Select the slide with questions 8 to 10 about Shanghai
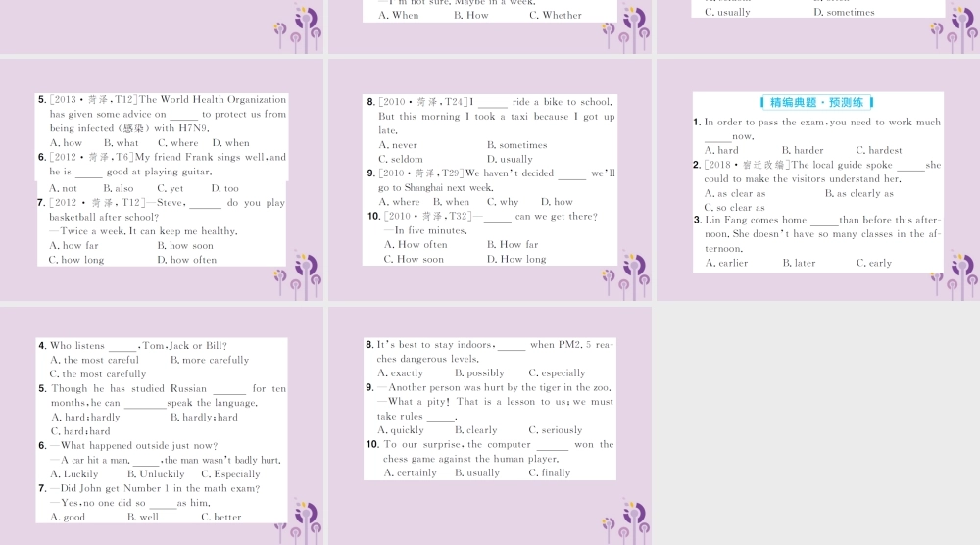 (490, 179)
